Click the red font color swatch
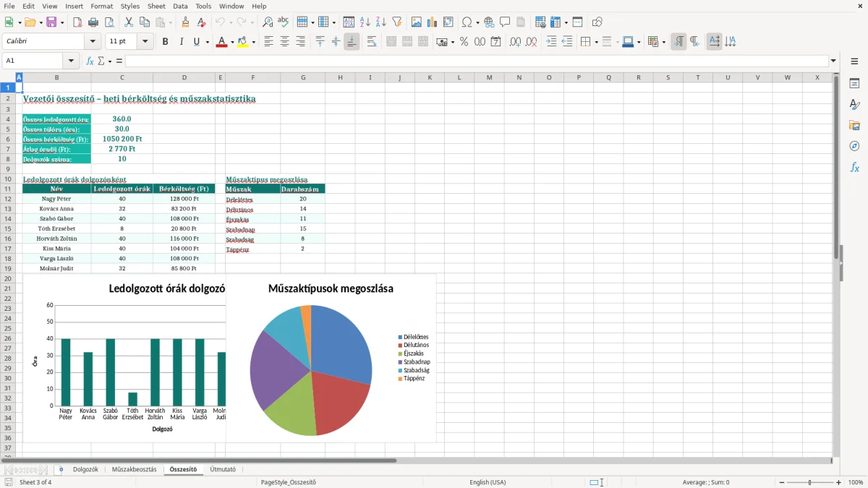868x488 pixels. coord(221,42)
